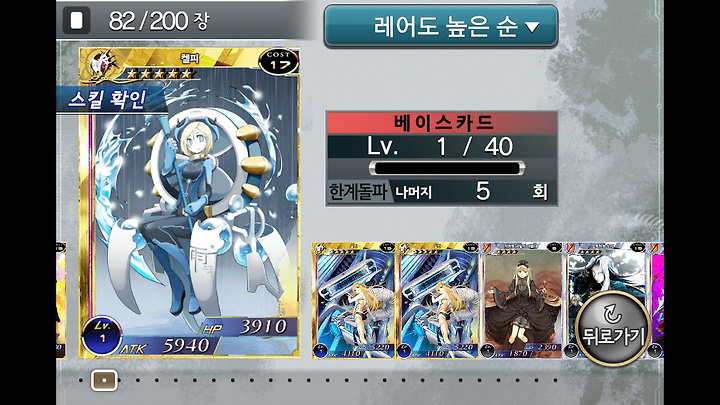The width and height of the screenshot is (720, 405).
Task: Select the second blonde mecha card thumbnail
Action: pos(438,300)
